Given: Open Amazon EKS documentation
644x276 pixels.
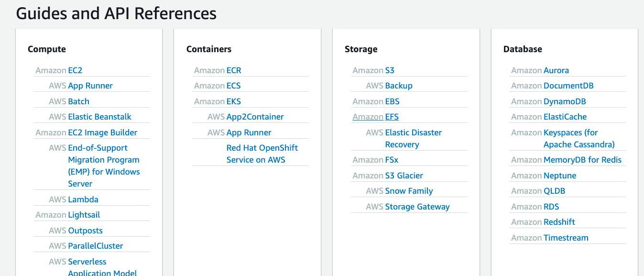Looking at the screenshot, I should 233,101.
